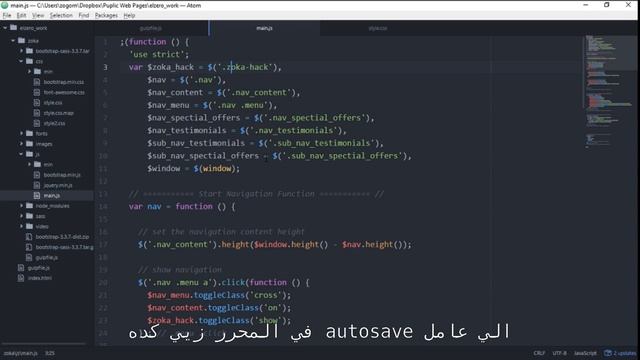Click the style.css.map file icon
The width and height of the screenshot is (640, 360).
37,113
